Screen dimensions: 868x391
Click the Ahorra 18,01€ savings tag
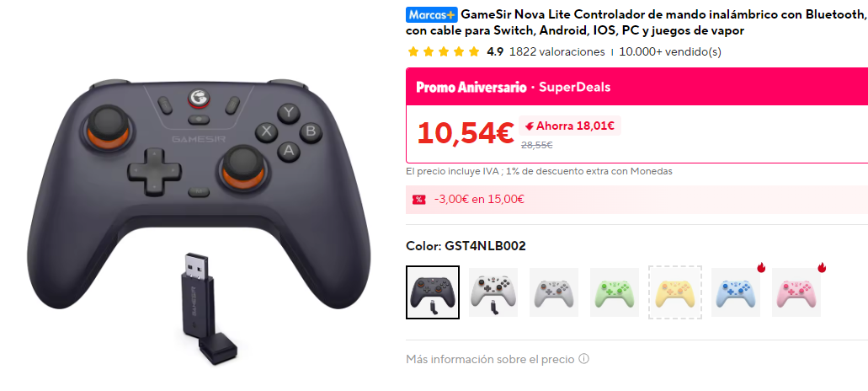coord(570,126)
